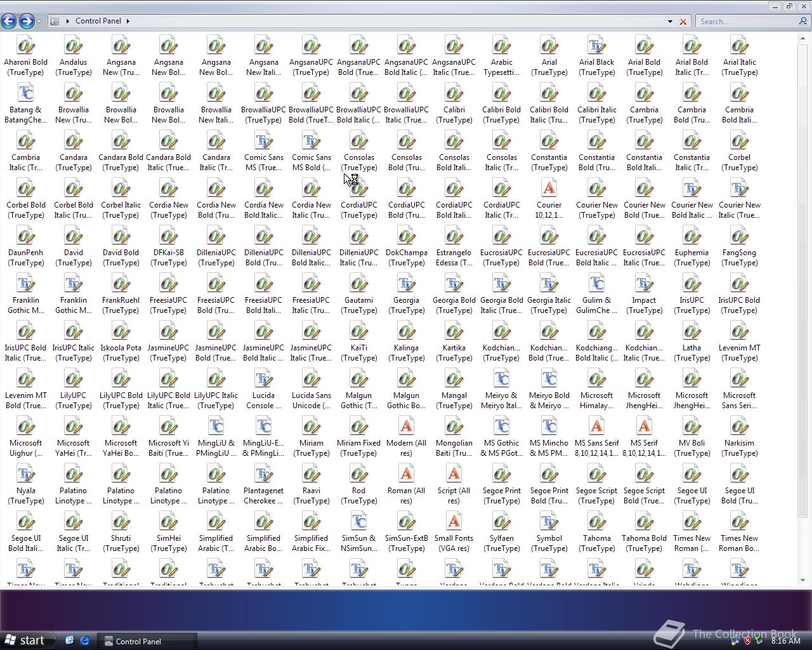The image size is (812, 650).
Task: Stop loading with the red X button
Action: pos(683,22)
